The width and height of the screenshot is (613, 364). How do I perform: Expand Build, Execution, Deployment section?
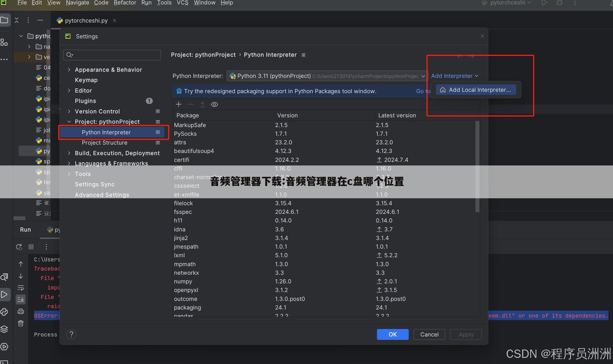(69, 153)
